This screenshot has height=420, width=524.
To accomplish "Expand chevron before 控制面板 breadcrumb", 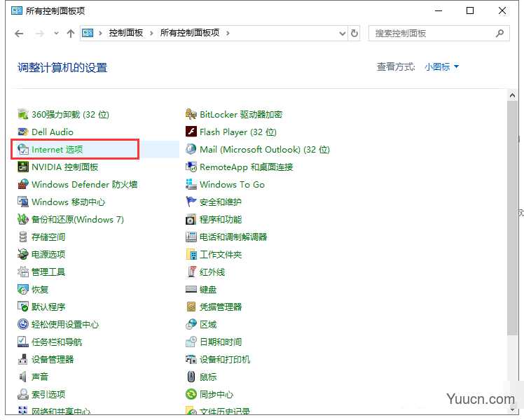I will [100, 33].
